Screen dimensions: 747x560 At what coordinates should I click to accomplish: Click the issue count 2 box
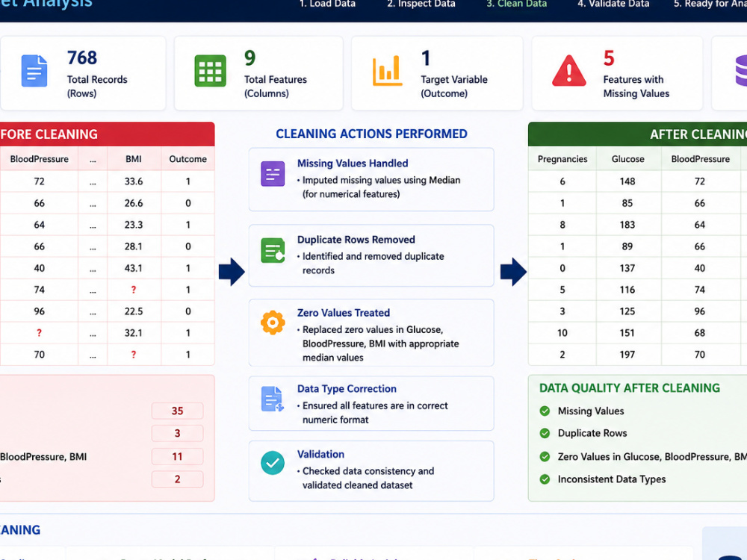[177, 479]
